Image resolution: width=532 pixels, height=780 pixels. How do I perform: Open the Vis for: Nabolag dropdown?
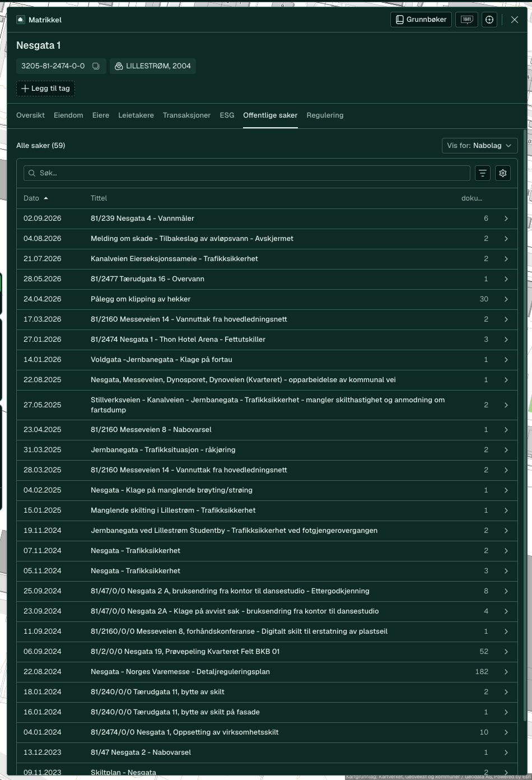[x=479, y=146]
